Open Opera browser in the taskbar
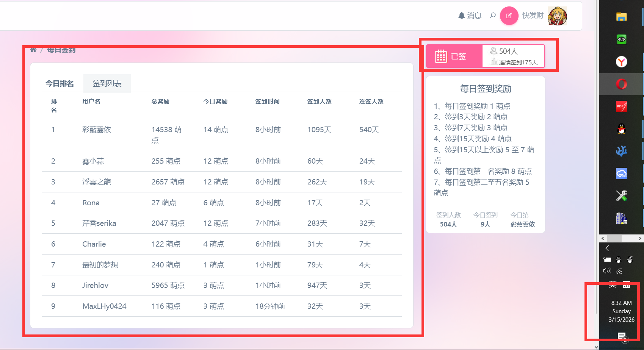Viewport: 644px width, 350px height. click(x=621, y=84)
